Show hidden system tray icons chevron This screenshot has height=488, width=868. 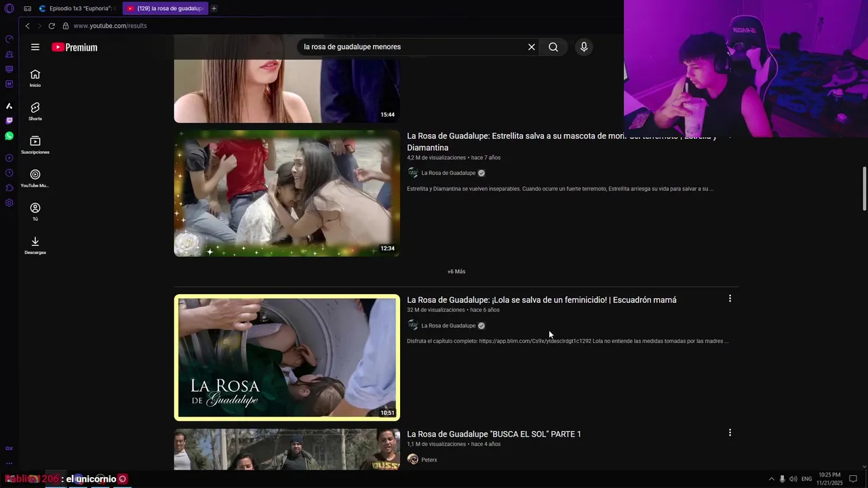click(771, 479)
